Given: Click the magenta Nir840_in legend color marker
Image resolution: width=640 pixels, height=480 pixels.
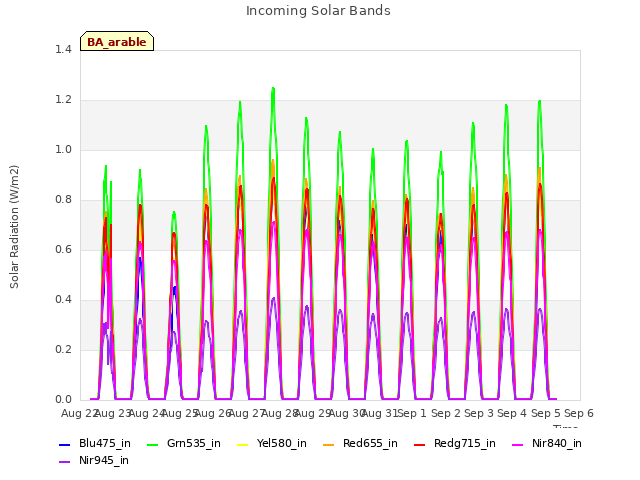Looking at the screenshot, I should pos(518,444).
